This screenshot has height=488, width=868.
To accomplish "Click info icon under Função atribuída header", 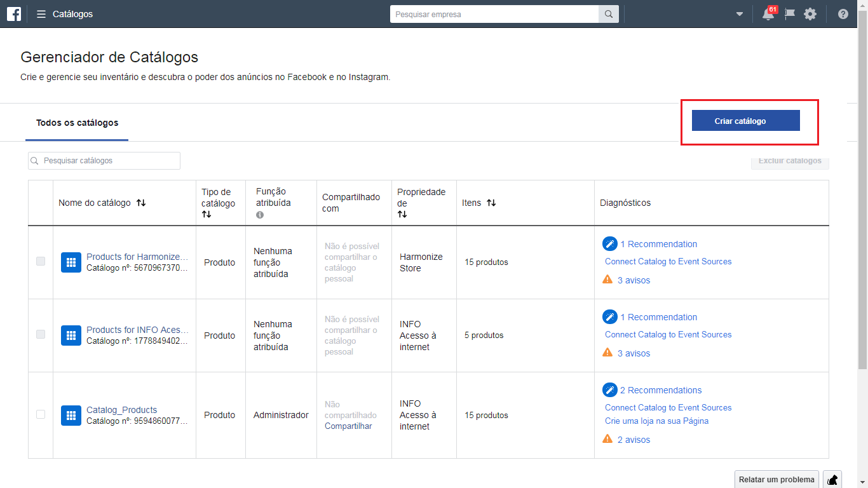I will pos(260,215).
